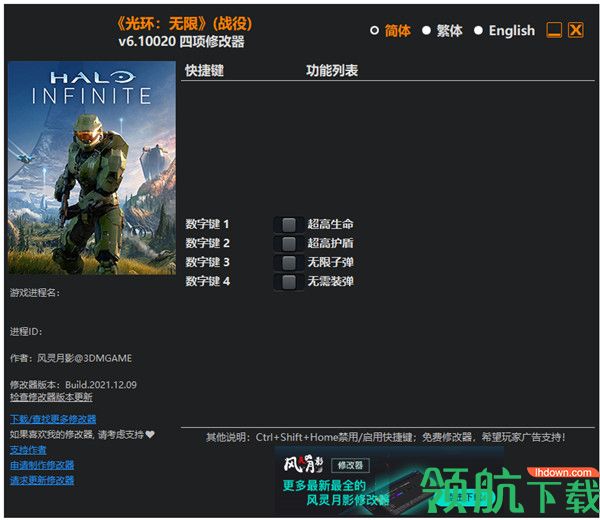Select the 繁体 language radio button
Image resolution: width=600 pixels, height=520 pixels.
point(426,30)
